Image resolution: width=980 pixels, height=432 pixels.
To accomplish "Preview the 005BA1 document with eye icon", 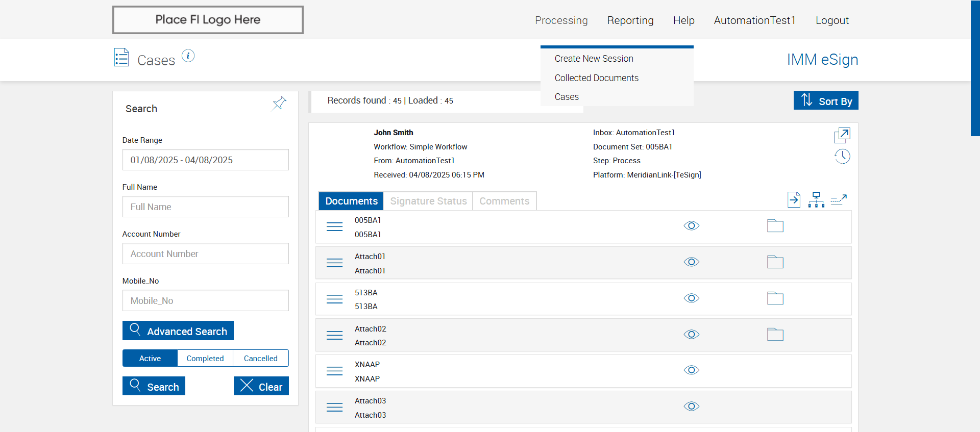I will (691, 226).
